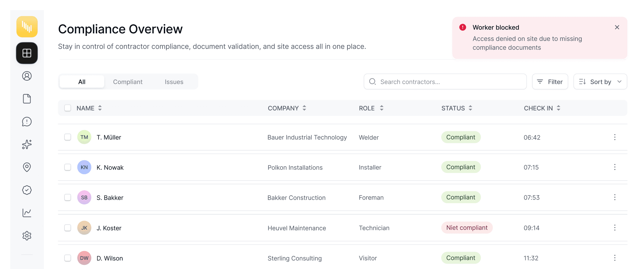Click the JK avatar for J. Koster
This screenshot has width=644, height=269.
(84, 228)
